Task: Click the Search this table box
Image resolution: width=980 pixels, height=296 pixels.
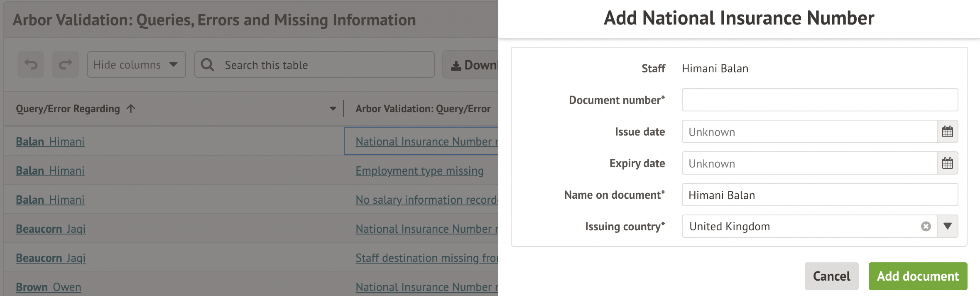Action: pos(324,65)
